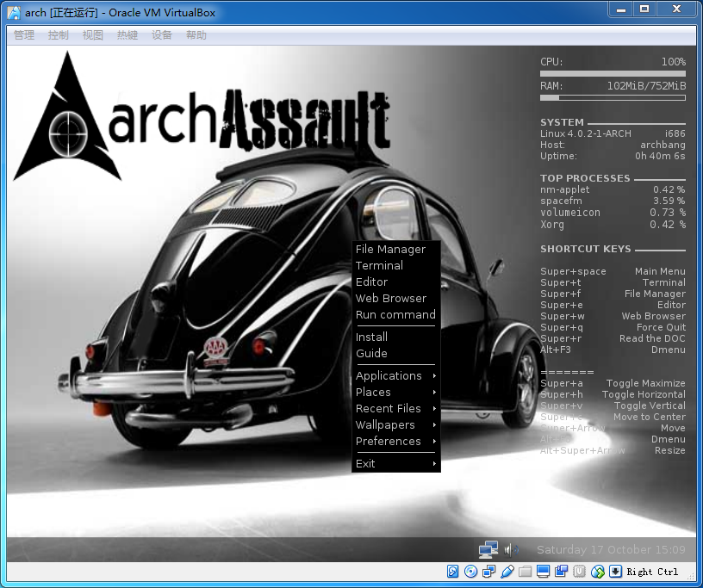
Task: Click the Move to Center shortcut label
Action: coord(650,417)
